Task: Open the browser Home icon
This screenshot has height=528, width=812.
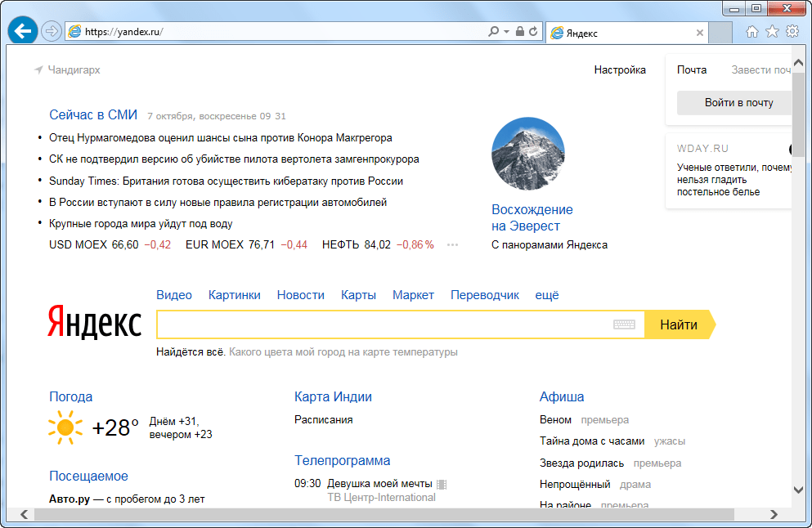Action: [x=752, y=32]
